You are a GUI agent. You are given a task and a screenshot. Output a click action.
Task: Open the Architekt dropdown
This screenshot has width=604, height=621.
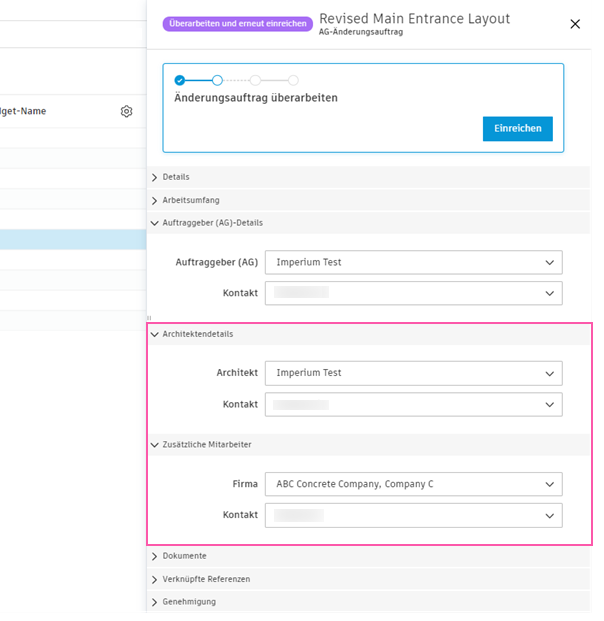click(x=413, y=373)
